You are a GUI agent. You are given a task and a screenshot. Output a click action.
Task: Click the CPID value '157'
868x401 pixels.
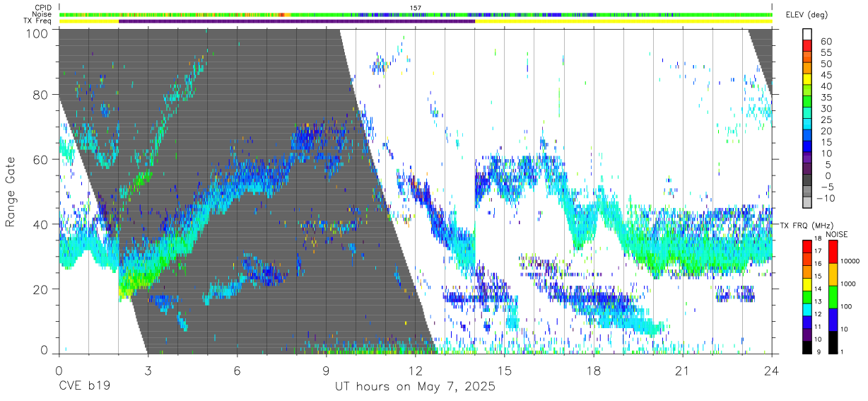pos(416,7)
